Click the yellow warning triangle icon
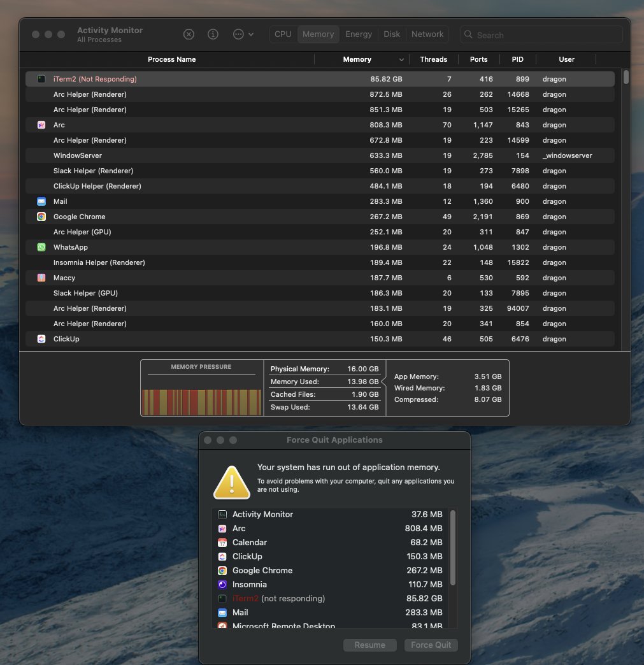This screenshot has height=665, width=644. coord(232,482)
